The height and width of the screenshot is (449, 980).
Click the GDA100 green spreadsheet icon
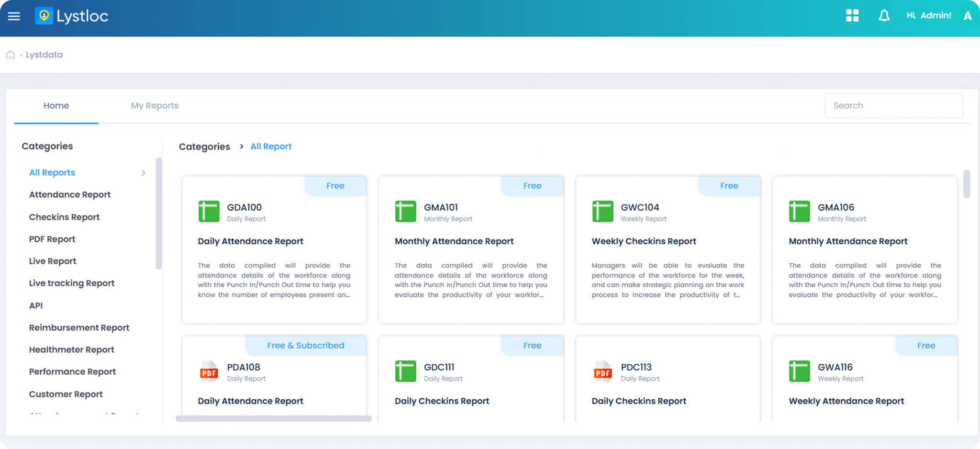point(209,212)
